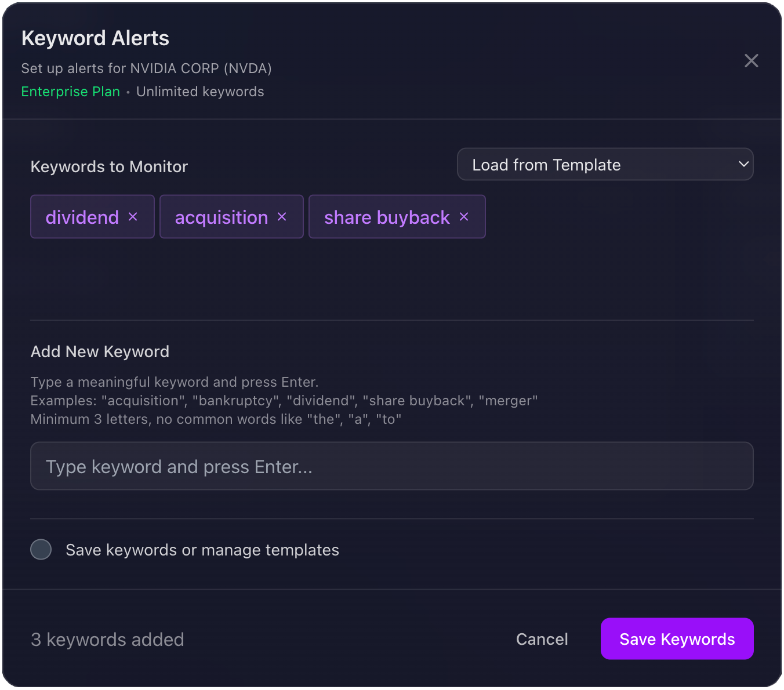Image resolution: width=784 pixels, height=690 pixels.
Task: Close the Keyword Alerts dialog with the X
Action: click(751, 60)
